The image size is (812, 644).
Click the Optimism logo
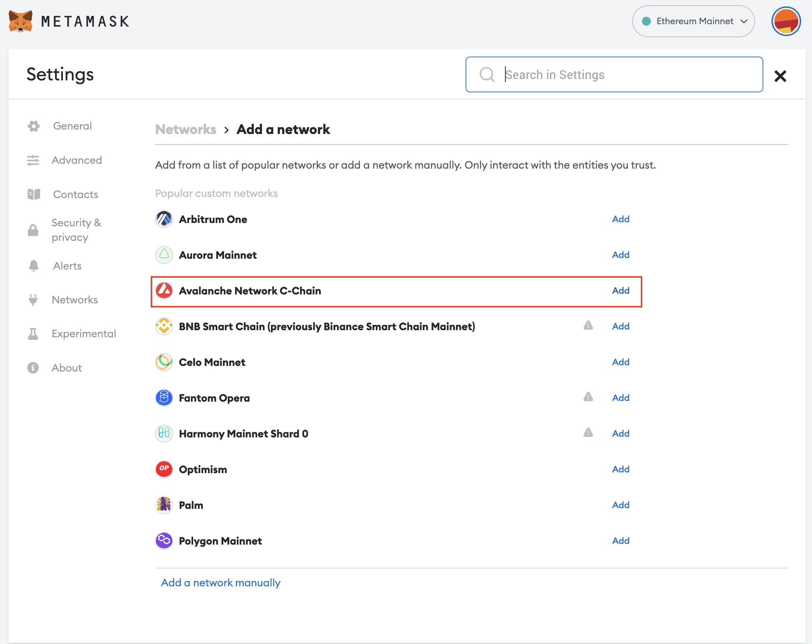coord(164,469)
